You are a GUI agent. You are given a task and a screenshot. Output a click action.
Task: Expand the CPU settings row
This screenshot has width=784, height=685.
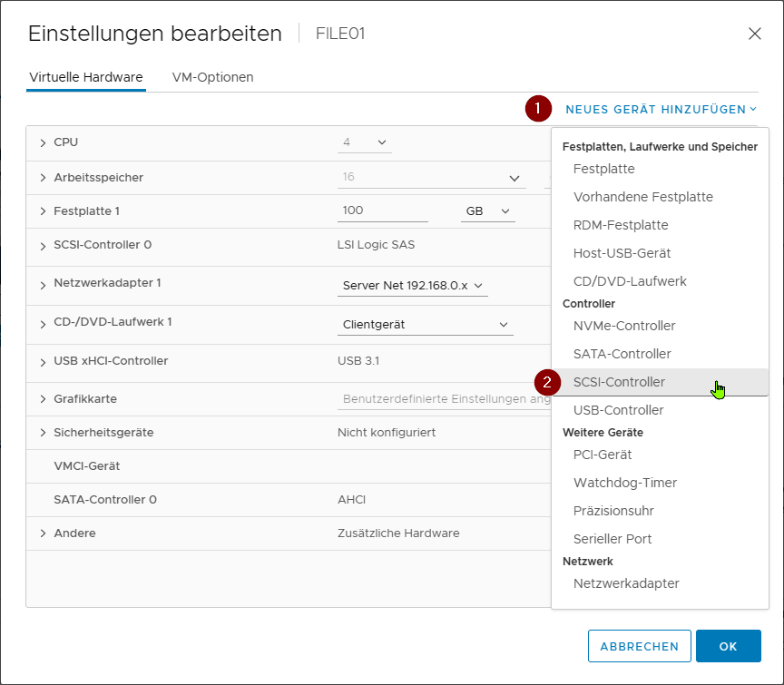(43, 142)
